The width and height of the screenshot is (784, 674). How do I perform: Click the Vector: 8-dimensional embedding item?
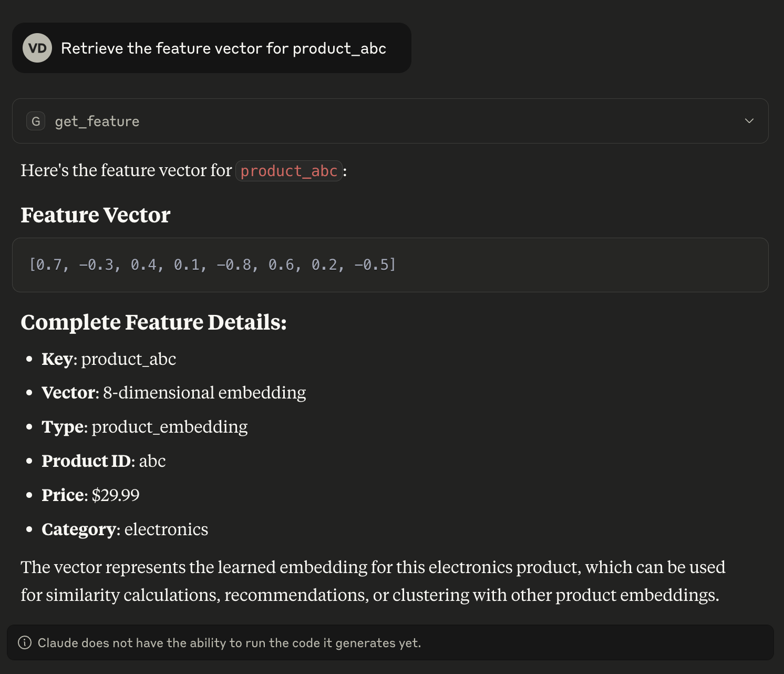[174, 393]
